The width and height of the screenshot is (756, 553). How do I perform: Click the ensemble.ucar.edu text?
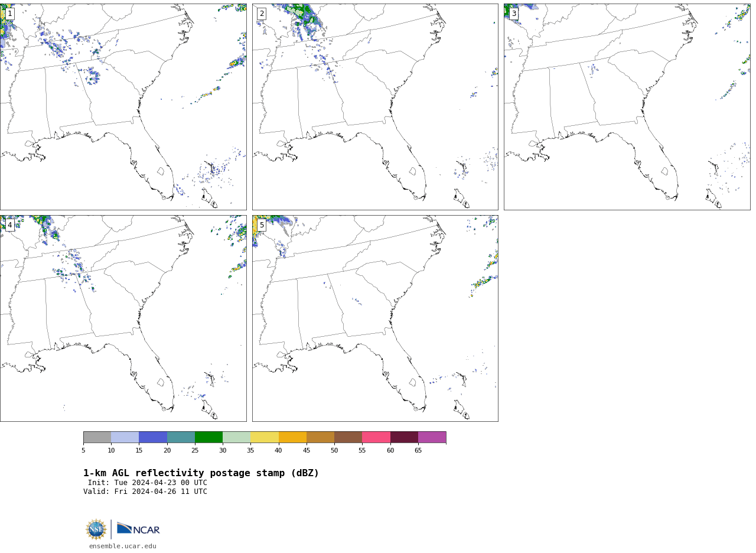click(x=123, y=547)
